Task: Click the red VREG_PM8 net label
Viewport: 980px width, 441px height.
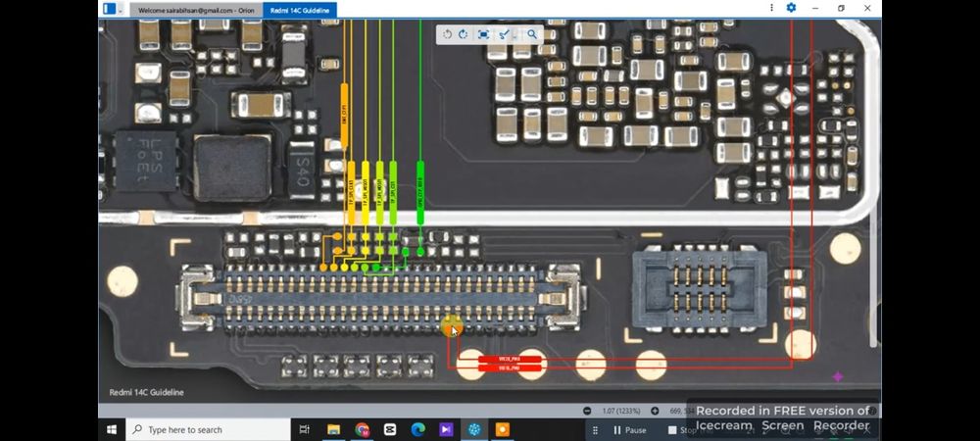Action: pos(510,360)
